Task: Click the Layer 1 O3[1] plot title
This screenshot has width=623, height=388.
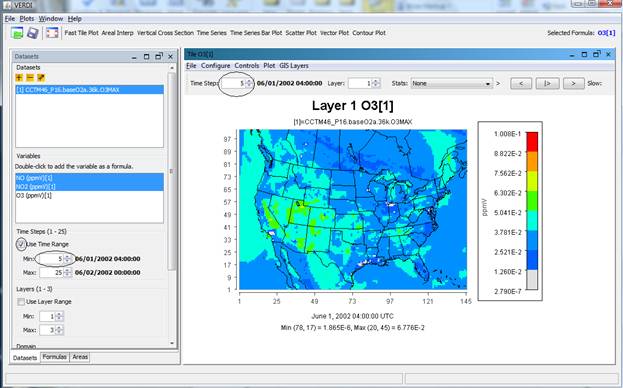Action: 352,106
